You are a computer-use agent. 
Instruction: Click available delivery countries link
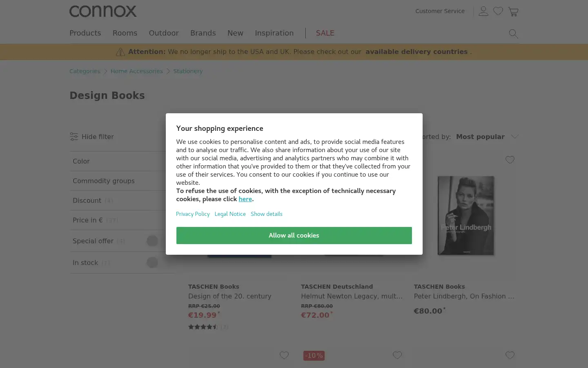[x=416, y=52]
